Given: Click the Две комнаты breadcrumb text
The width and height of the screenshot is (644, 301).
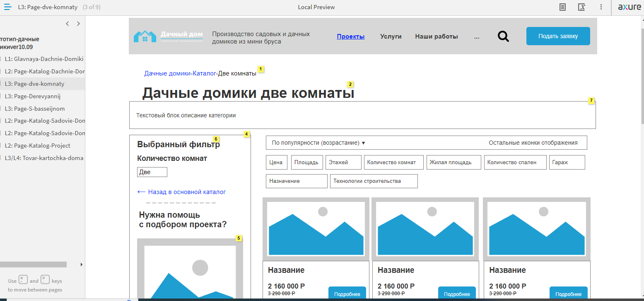Looking at the screenshot, I should pos(237,73).
